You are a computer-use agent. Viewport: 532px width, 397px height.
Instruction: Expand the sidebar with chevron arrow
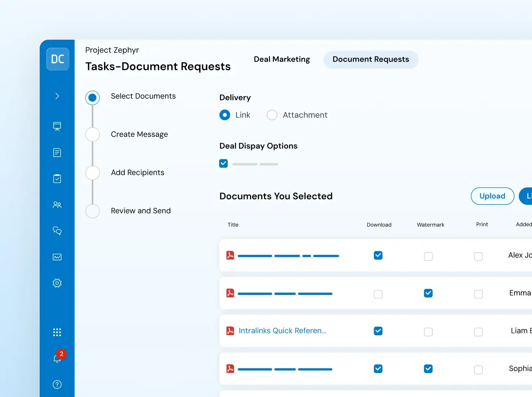point(57,96)
